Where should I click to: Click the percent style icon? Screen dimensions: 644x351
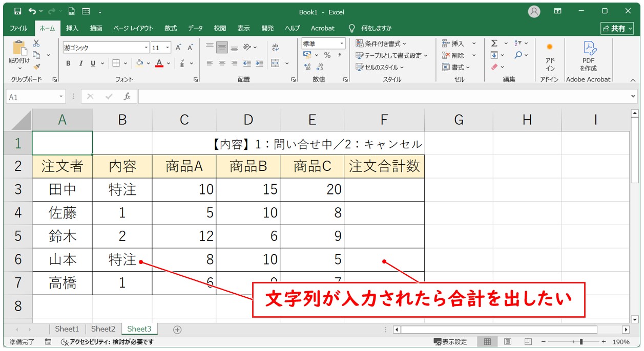[327, 55]
